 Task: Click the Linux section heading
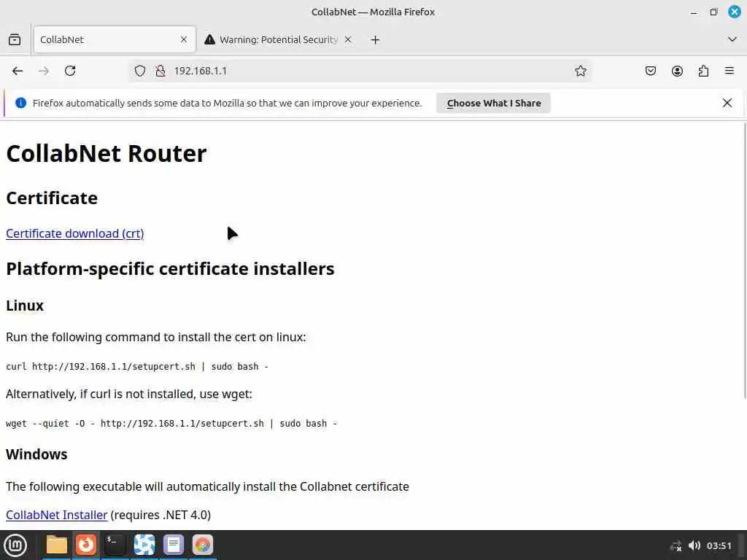pyautogui.click(x=25, y=306)
